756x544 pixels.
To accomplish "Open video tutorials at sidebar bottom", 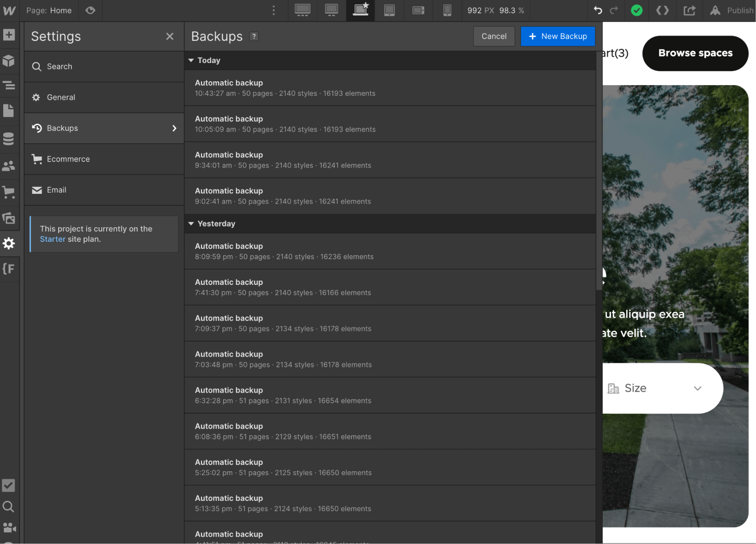I will 9,527.
